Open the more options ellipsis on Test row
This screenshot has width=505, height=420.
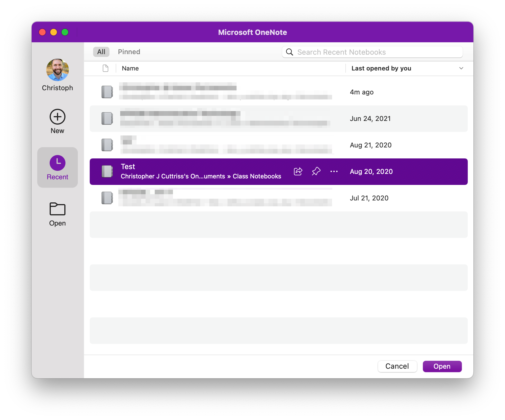click(x=334, y=171)
